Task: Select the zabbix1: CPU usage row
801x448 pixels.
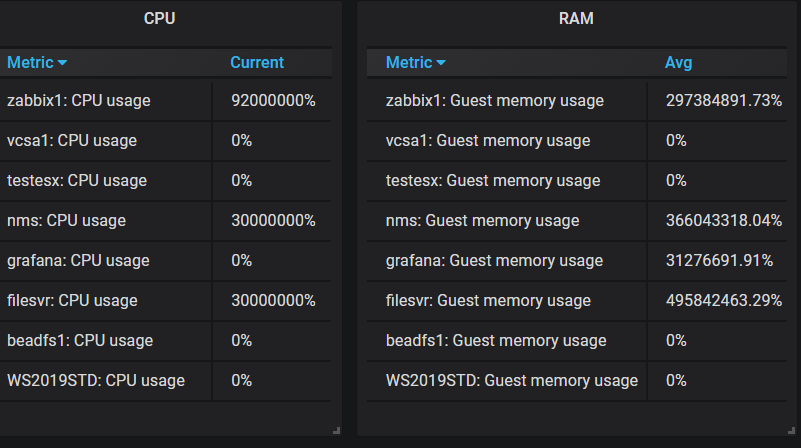Action: click(x=78, y=101)
